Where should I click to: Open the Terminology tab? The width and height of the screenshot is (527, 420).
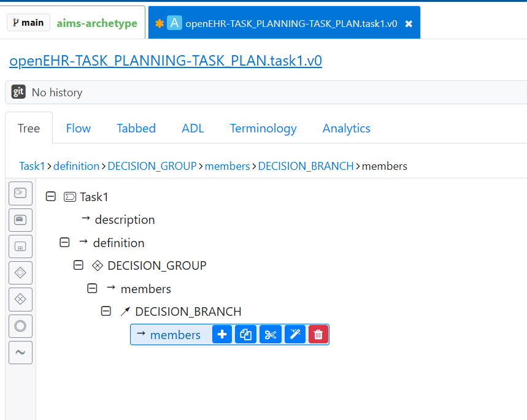click(263, 128)
